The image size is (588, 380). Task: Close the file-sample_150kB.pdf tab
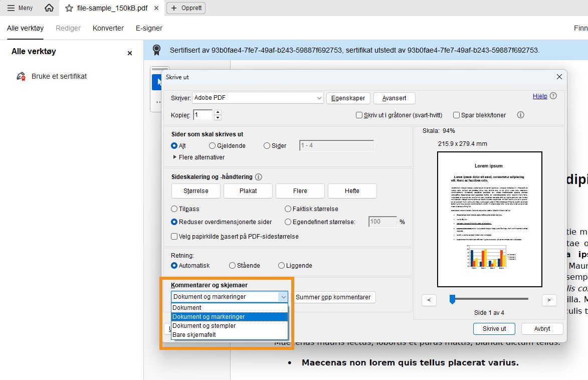coord(156,8)
